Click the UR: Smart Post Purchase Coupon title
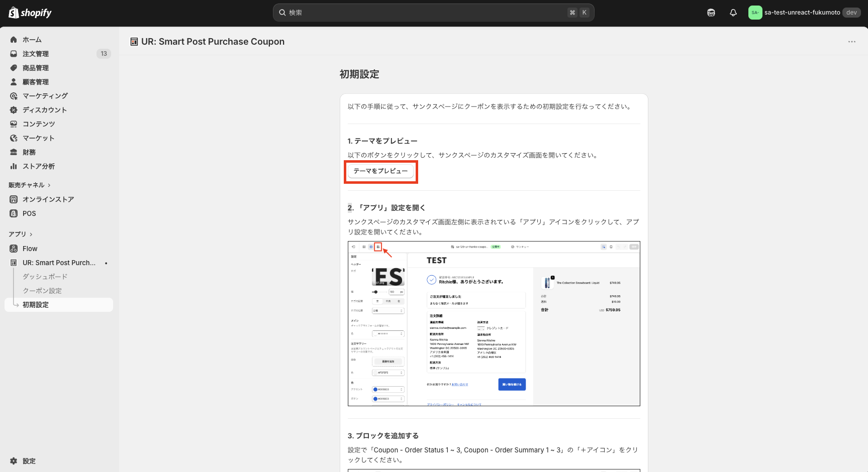The image size is (868, 472). click(213, 42)
